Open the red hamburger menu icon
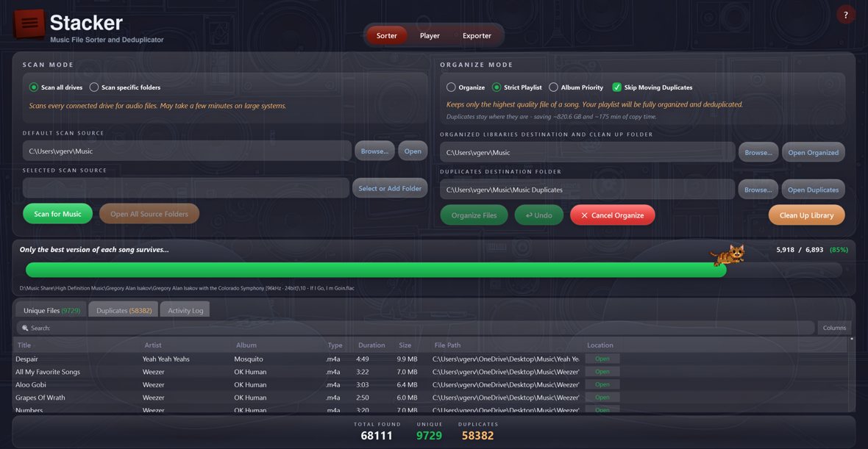This screenshot has width=868, height=449. point(29,24)
